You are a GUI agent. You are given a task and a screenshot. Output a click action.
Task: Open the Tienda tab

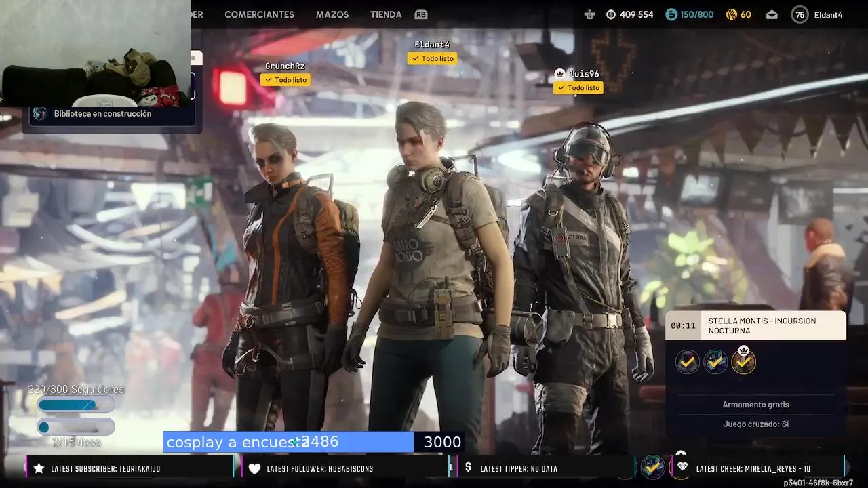point(386,14)
